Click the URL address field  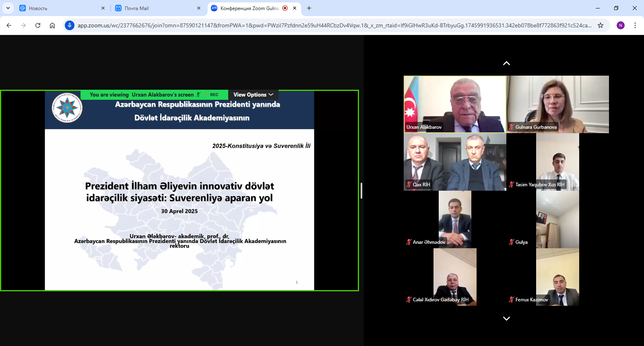pyautogui.click(x=334, y=25)
